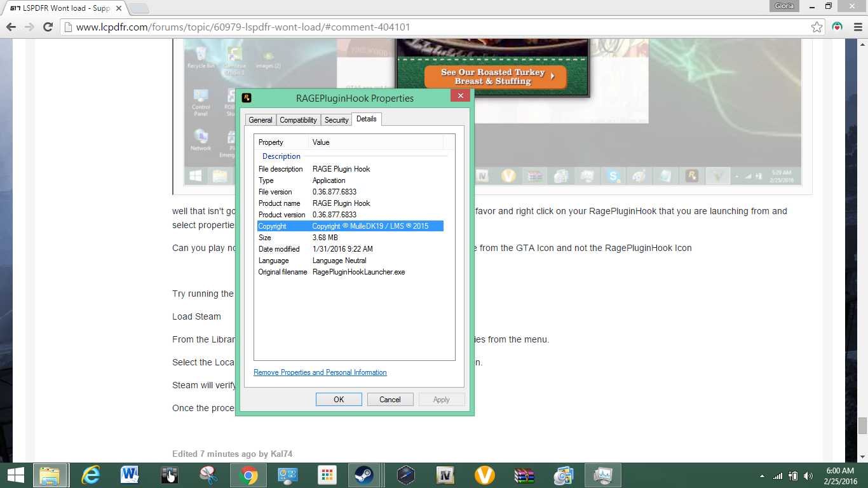Switch to Steam on the taskbar

tap(364, 475)
